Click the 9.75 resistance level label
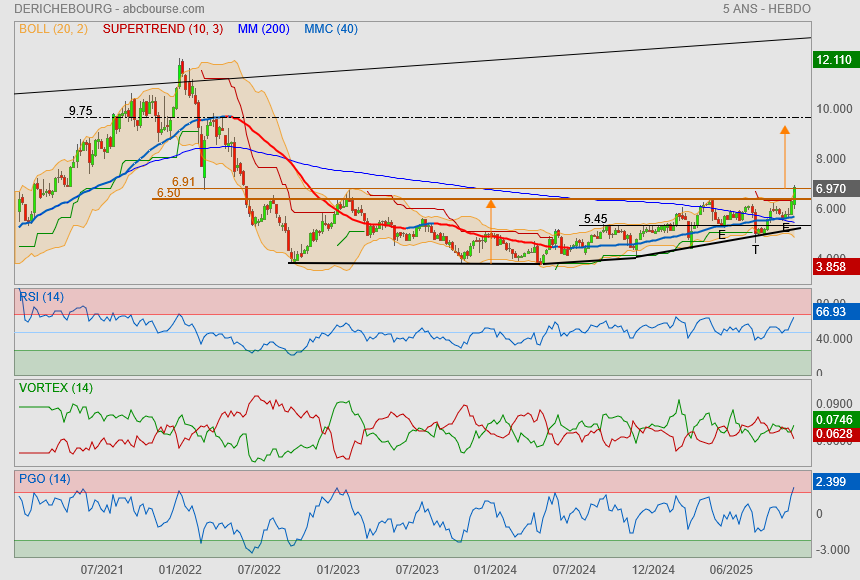The height and width of the screenshot is (580, 860). [x=80, y=111]
